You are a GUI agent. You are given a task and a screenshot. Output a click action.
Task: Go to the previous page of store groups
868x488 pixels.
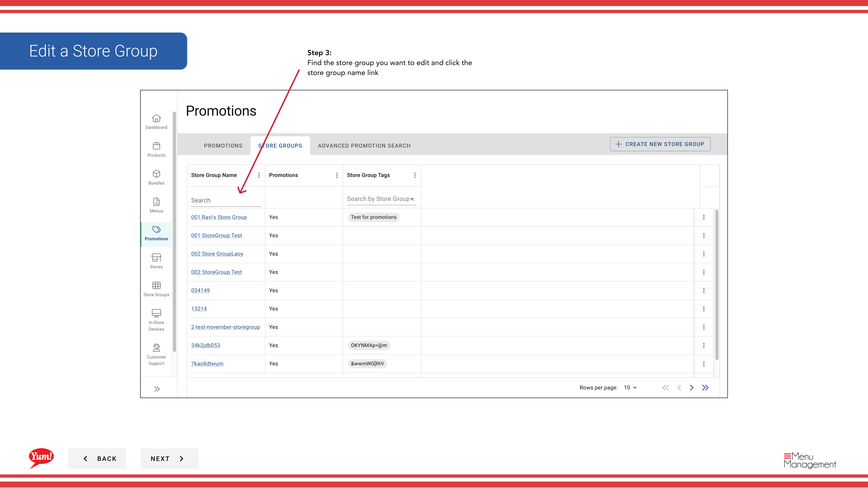point(679,388)
